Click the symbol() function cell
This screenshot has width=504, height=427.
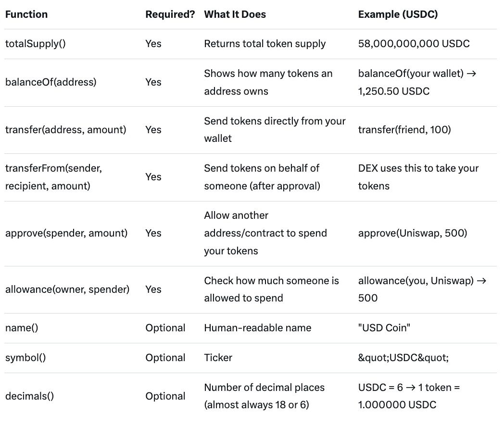pyautogui.click(x=25, y=358)
